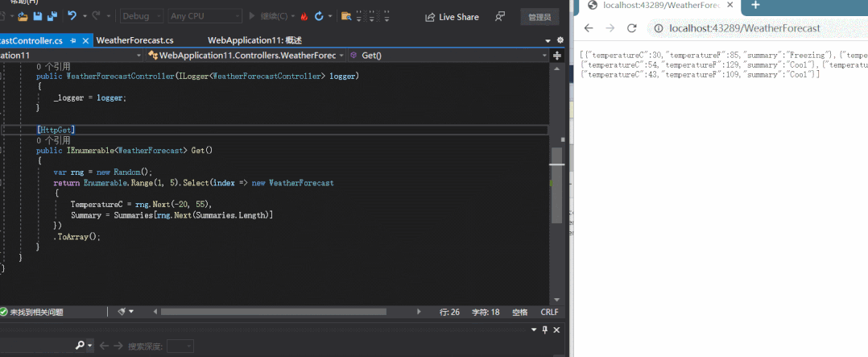Open the Debug configuration dropdown
The width and height of the screenshot is (868, 357).
click(x=142, y=16)
